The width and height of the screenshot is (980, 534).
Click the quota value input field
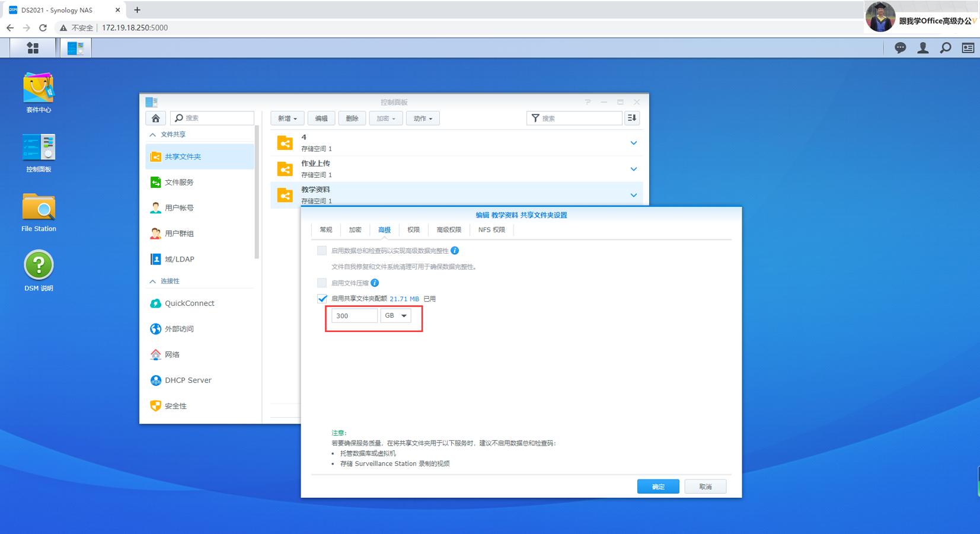[x=354, y=315]
